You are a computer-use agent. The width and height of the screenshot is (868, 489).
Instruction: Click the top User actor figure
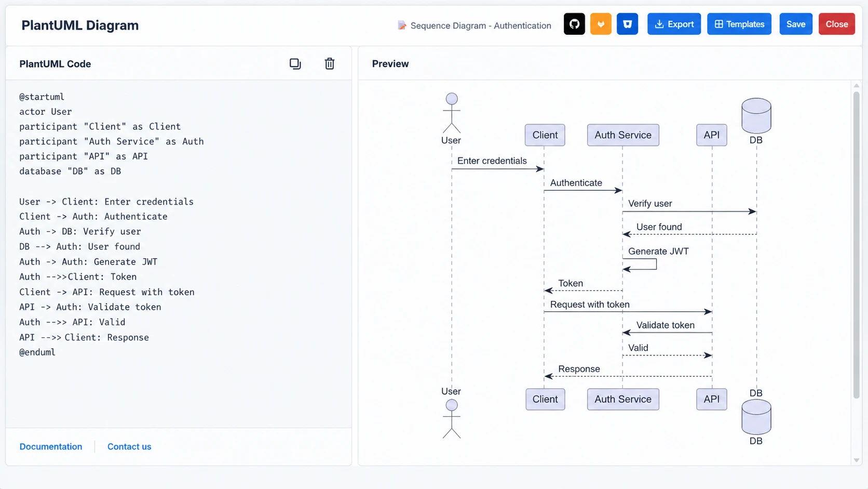click(x=452, y=113)
